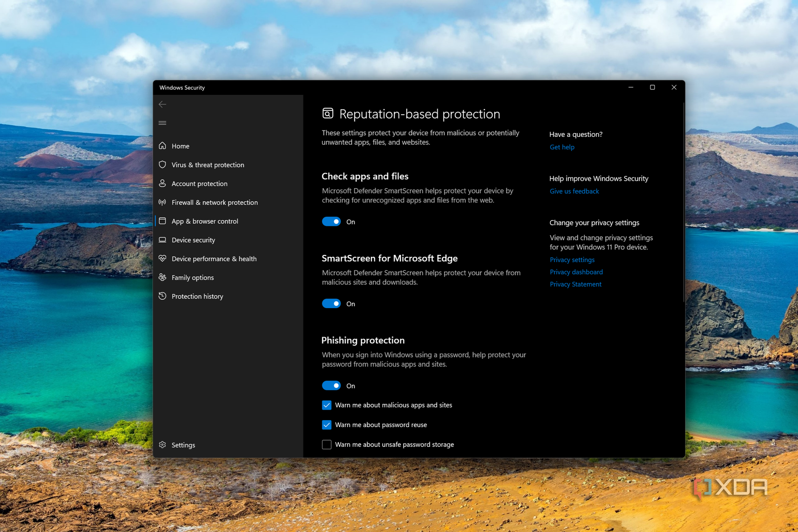Toggle off Phishing protection

pyautogui.click(x=331, y=385)
